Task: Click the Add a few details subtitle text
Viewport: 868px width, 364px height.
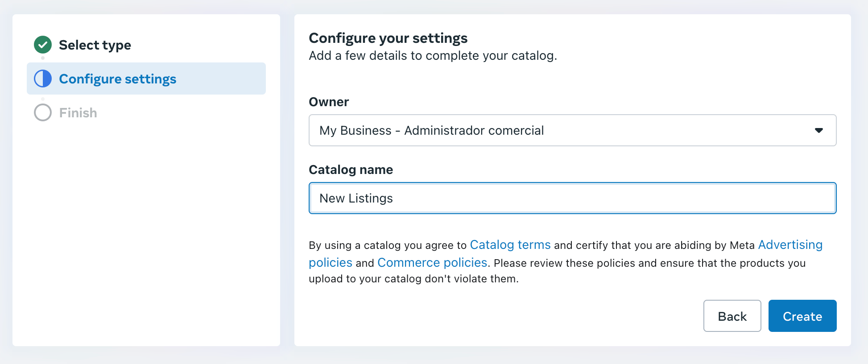Action: (433, 56)
